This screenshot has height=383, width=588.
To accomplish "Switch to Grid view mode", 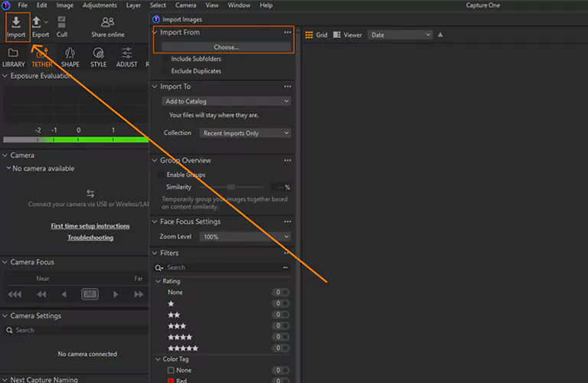I will click(x=316, y=35).
